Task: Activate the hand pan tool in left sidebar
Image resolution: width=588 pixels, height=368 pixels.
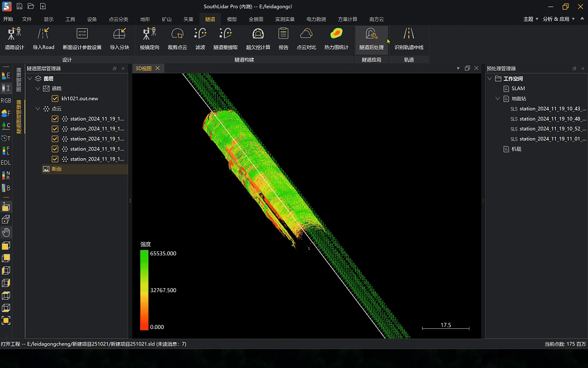Action: [6, 232]
